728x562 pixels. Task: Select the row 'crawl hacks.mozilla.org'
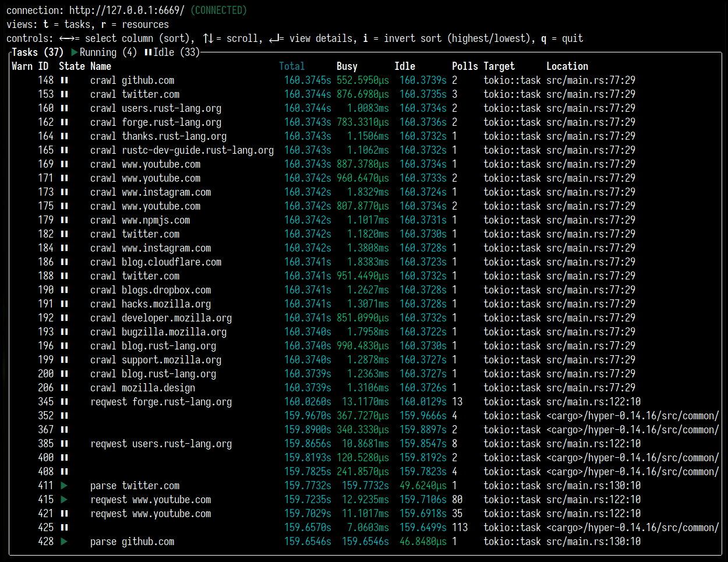366,304
